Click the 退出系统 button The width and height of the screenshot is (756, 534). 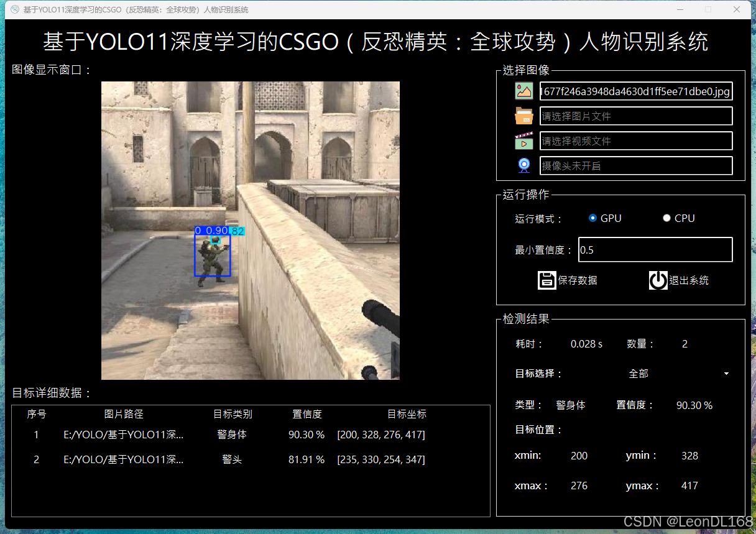pos(679,280)
